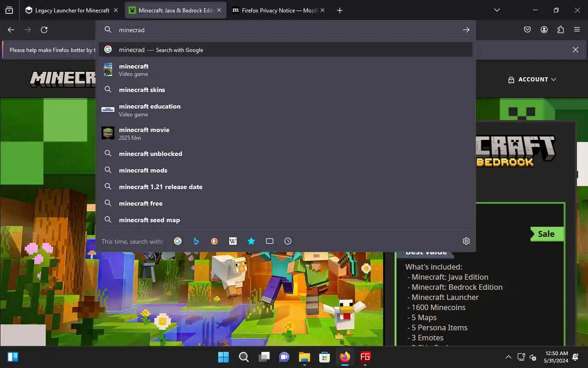Open the Widgets button on taskbar
Image resolution: width=588 pixels, height=368 pixels.
coord(13,357)
